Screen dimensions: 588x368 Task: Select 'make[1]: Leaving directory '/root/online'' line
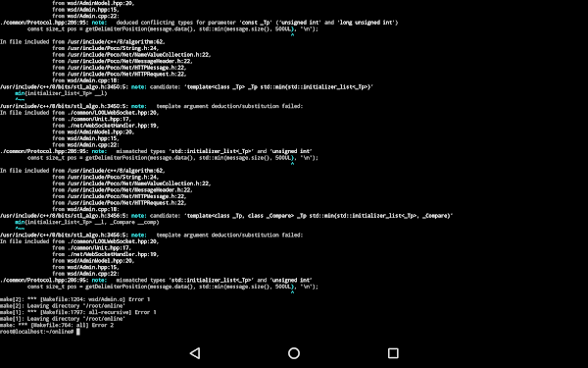pos(63,319)
